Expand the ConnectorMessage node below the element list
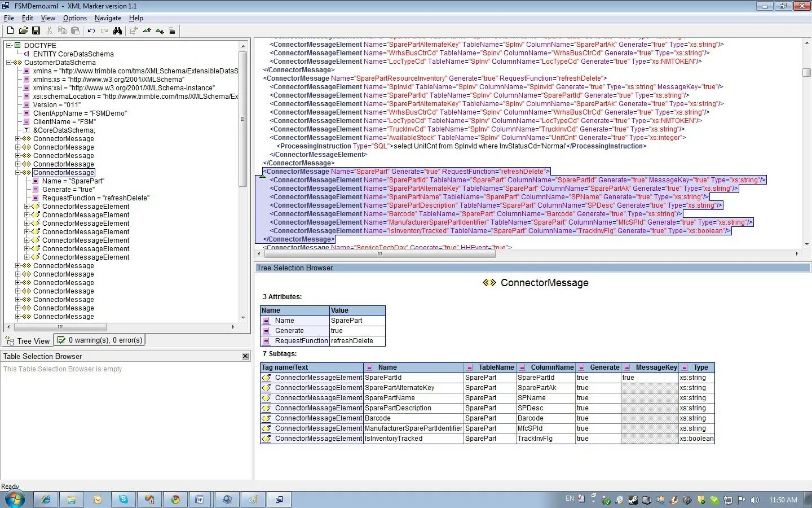 [17, 265]
